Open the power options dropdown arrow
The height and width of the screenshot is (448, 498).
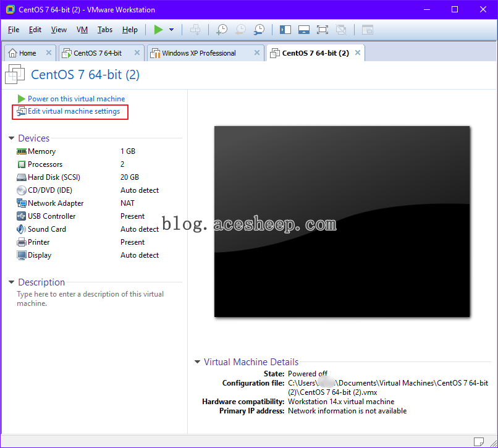tap(172, 30)
